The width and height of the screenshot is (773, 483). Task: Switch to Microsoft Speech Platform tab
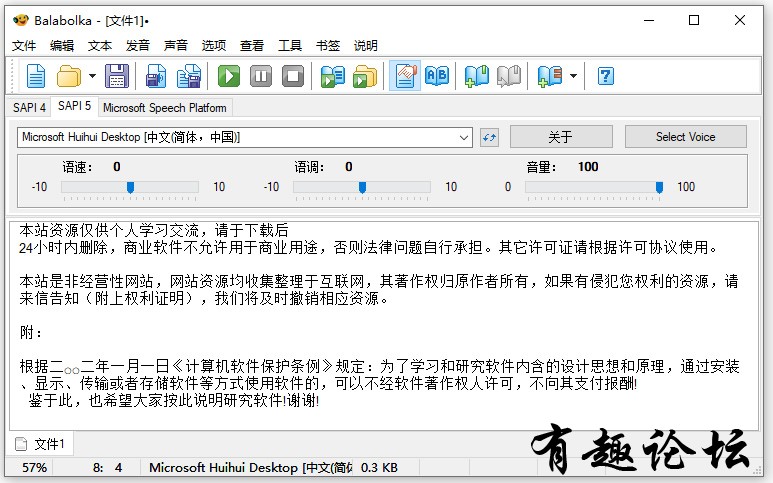coord(165,107)
